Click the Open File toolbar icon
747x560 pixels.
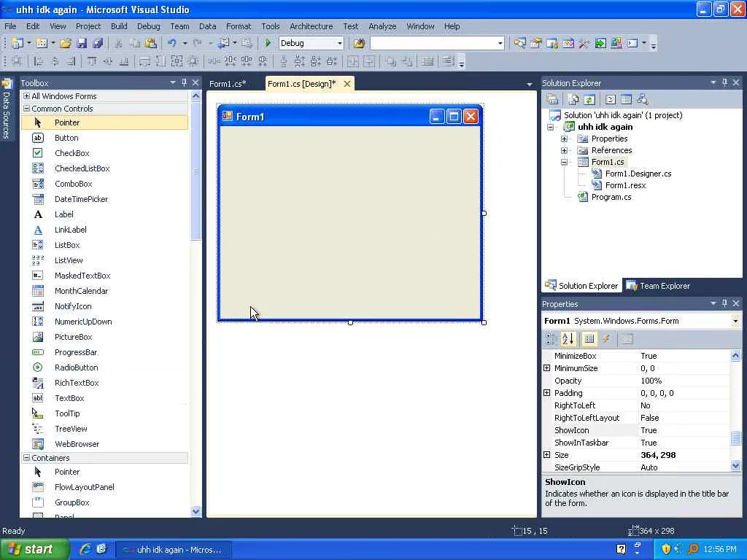pyautogui.click(x=65, y=43)
